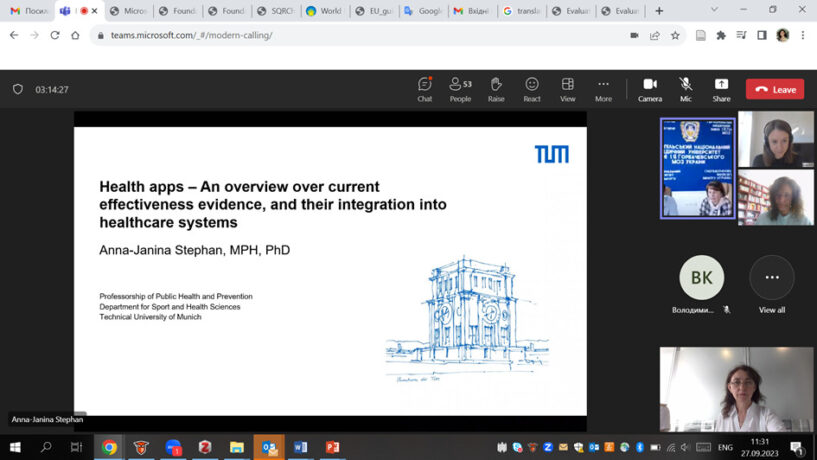Toggle the browser side panel
The image size is (817, 460).
click(x=761, y=35)
